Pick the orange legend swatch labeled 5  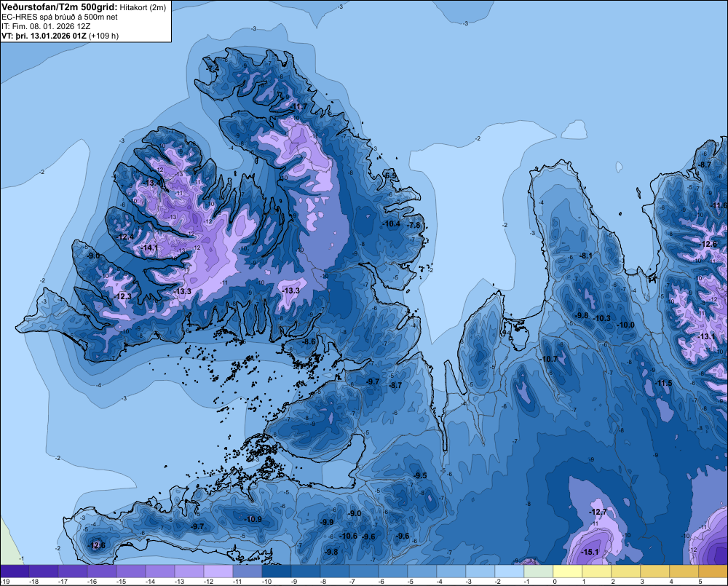pyautogui.click(x=713, y=571)
